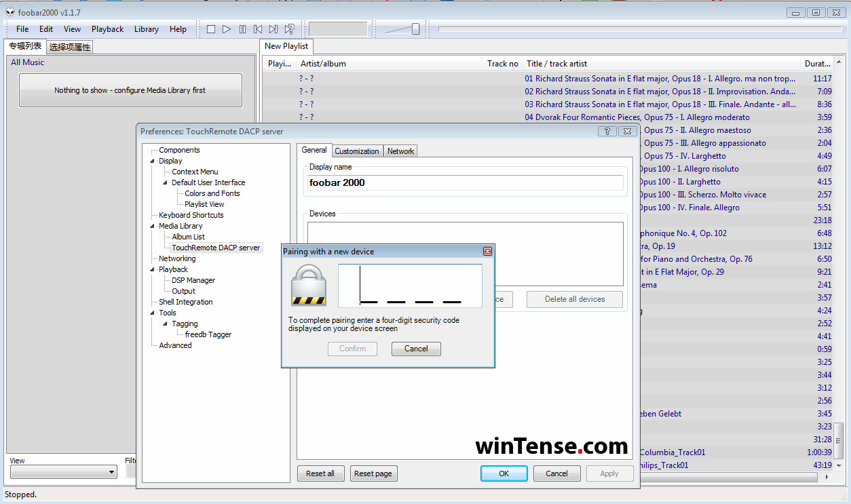Screen dimensions: 851x504
Task: Select Context Menu in the preferences tree
Action: (x=195, y=172)
